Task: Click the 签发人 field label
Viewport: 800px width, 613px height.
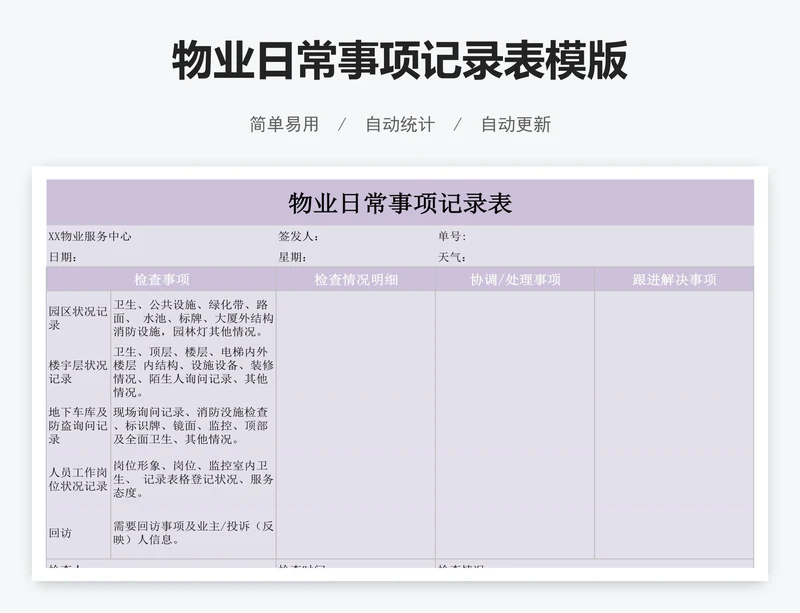Action: coord(298,236)
